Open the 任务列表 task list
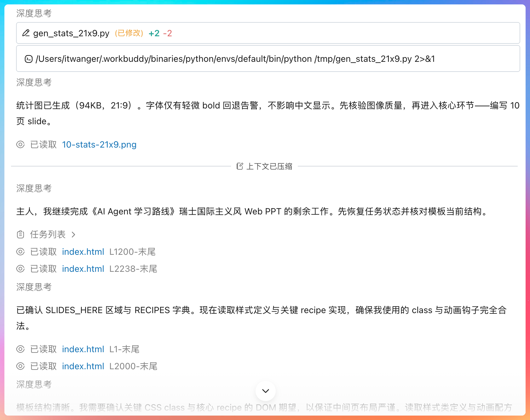Screen dimensions: 530x420 pos(48,234)
